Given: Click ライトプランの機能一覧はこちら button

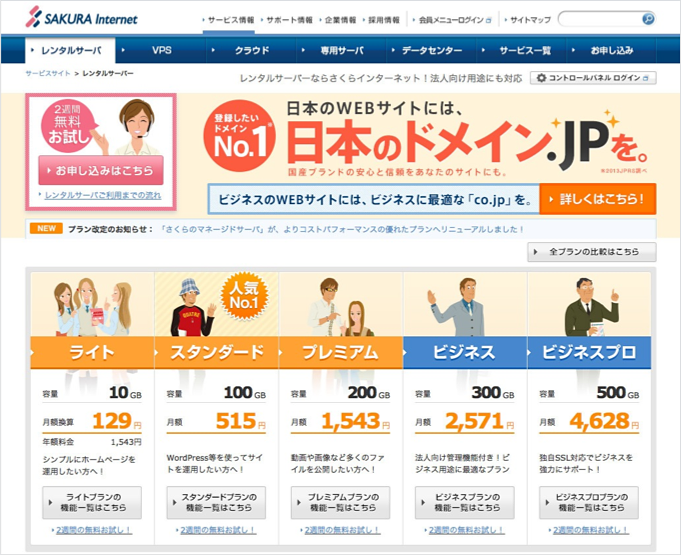Looking at the screenshot, I should pos(92,502).
